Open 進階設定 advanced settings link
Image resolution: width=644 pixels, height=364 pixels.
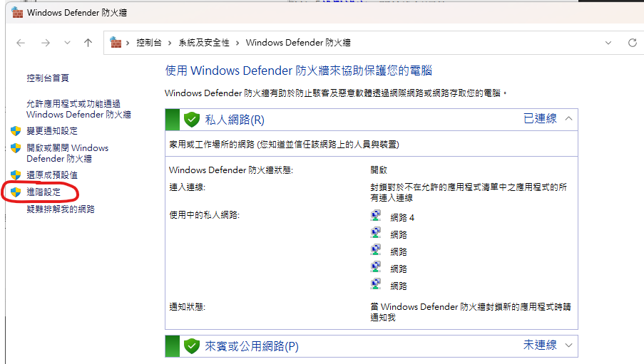click(44, 192)
